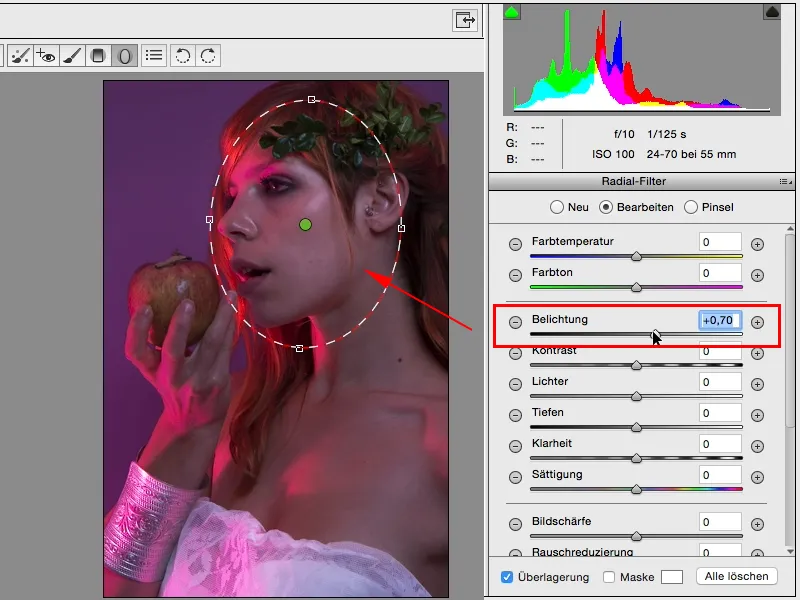Decrease Belichtung with minus button
800x600 pixels.
coord(515,322)
